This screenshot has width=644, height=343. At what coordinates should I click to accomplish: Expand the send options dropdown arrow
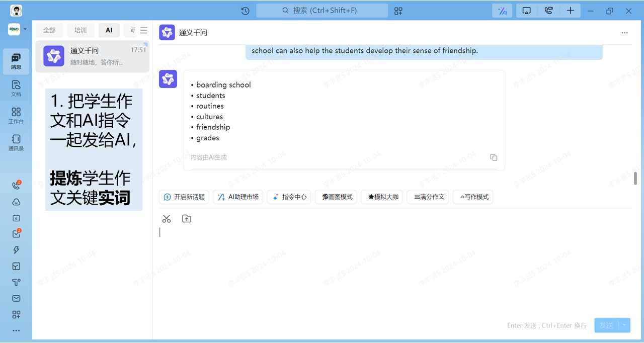(x=624, y=325)
